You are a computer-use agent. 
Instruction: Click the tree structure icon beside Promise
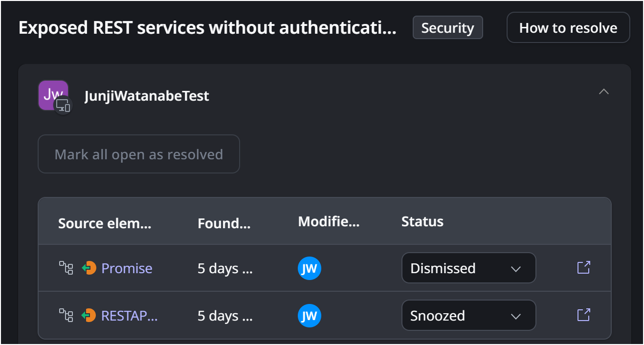pos(66,268)
